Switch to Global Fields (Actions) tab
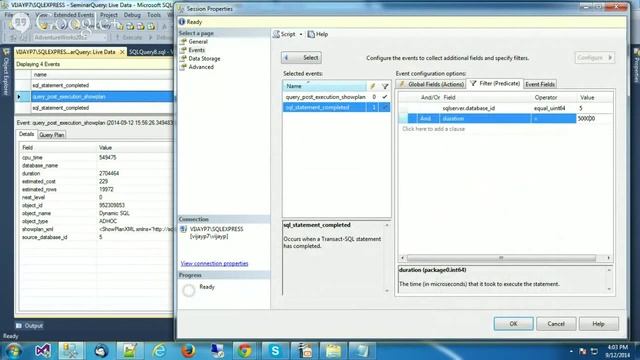640x360 pixels. click(x=431, y=84)
